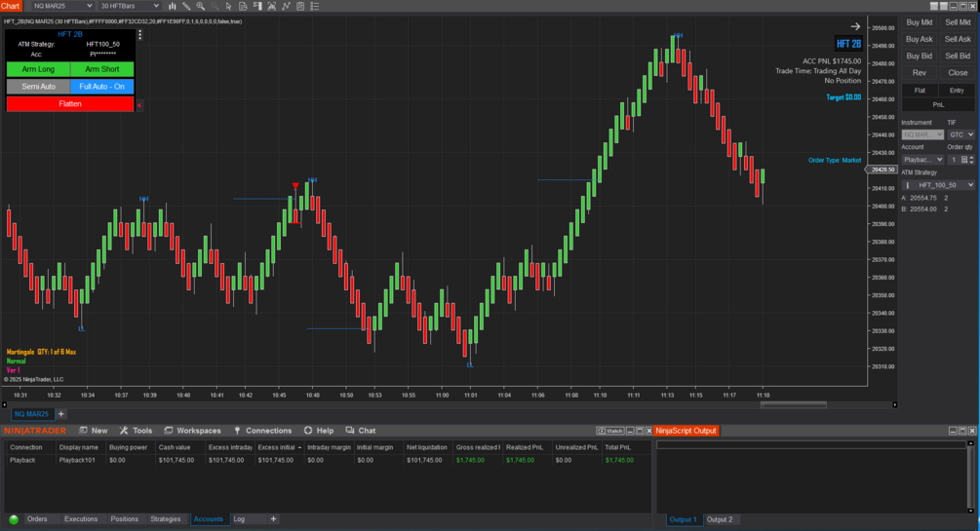Click the Sell Mkt button
This screenshot has width=980, height=531.
(x=958, y=22)
